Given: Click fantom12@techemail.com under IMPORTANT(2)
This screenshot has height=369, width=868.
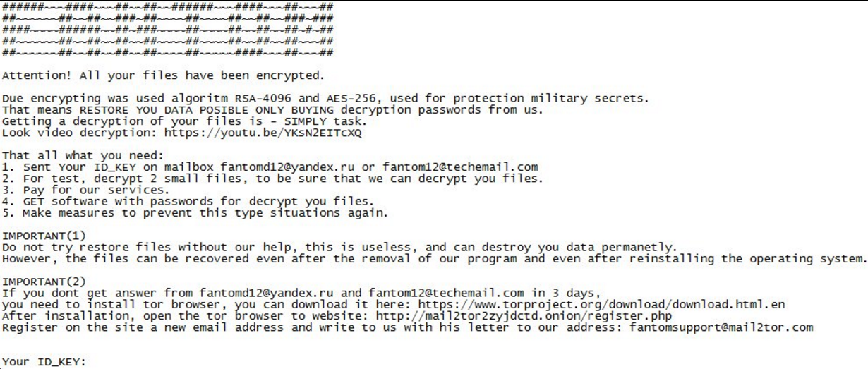Looking at the screenshot, I should point(446,293).
